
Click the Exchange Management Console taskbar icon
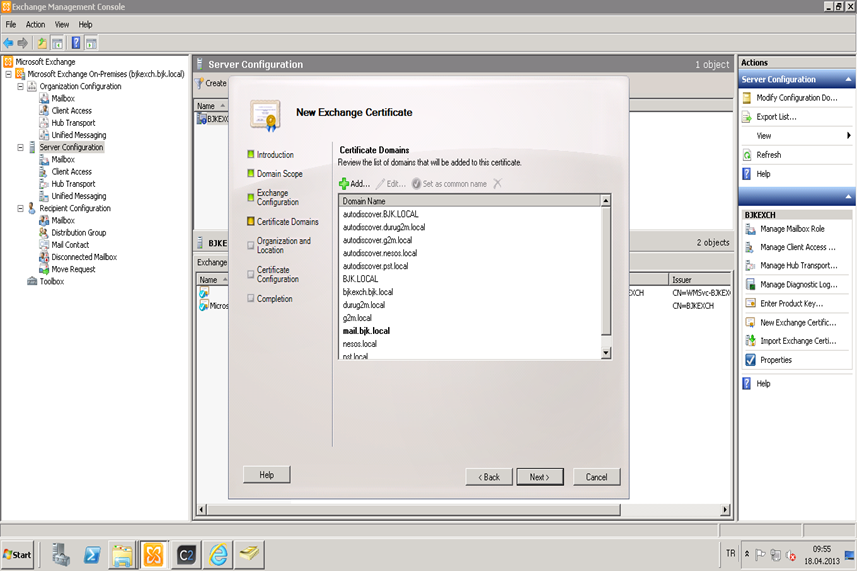pyautogui.click(x=154, y=555)
